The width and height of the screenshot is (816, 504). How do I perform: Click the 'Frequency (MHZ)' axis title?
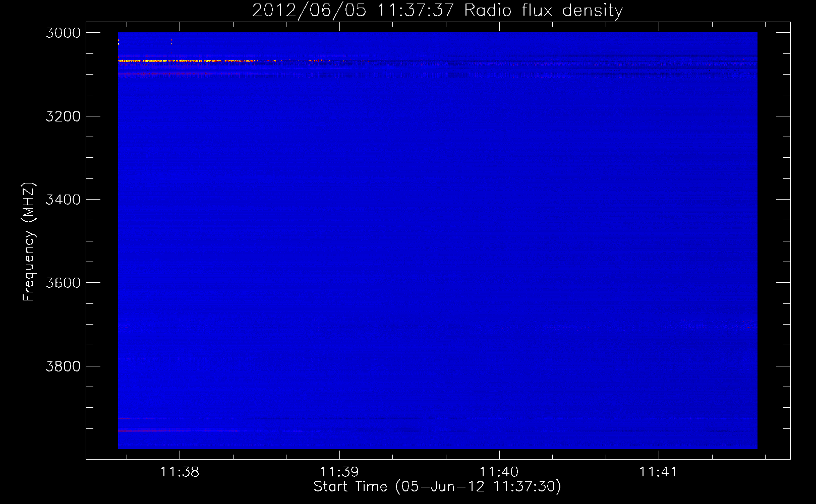coord(29,242)
